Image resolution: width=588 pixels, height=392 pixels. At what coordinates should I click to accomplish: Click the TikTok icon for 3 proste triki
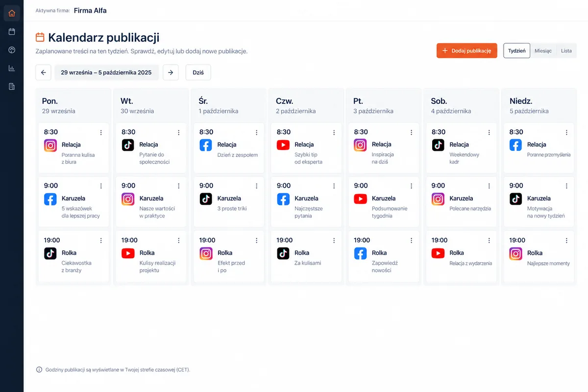click(x=206, y=199)
